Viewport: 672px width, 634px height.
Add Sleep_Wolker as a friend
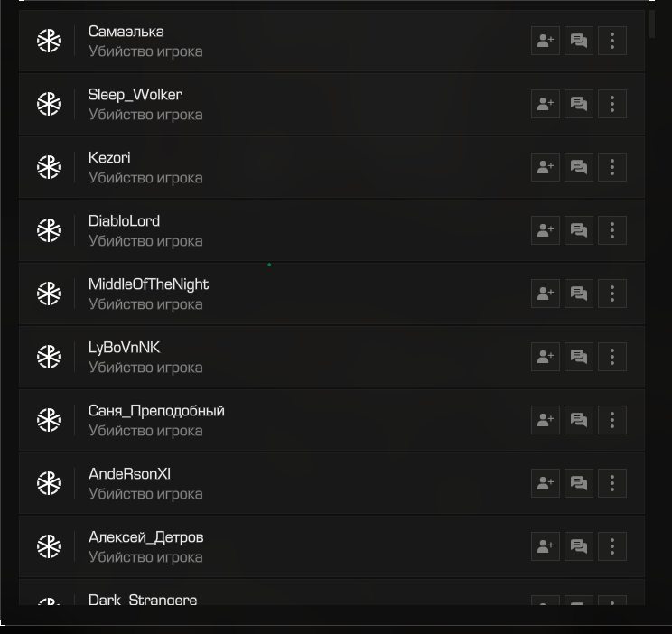point(546,104)
